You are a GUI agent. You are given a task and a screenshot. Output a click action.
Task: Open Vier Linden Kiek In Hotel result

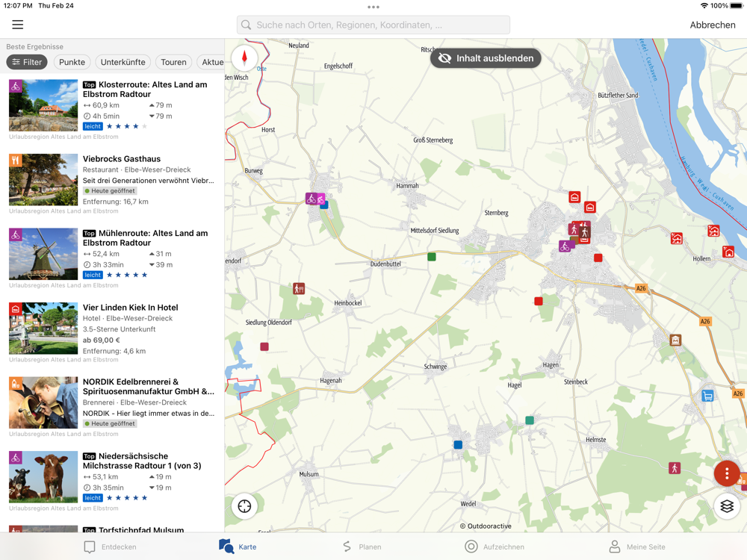coord(112,332)
